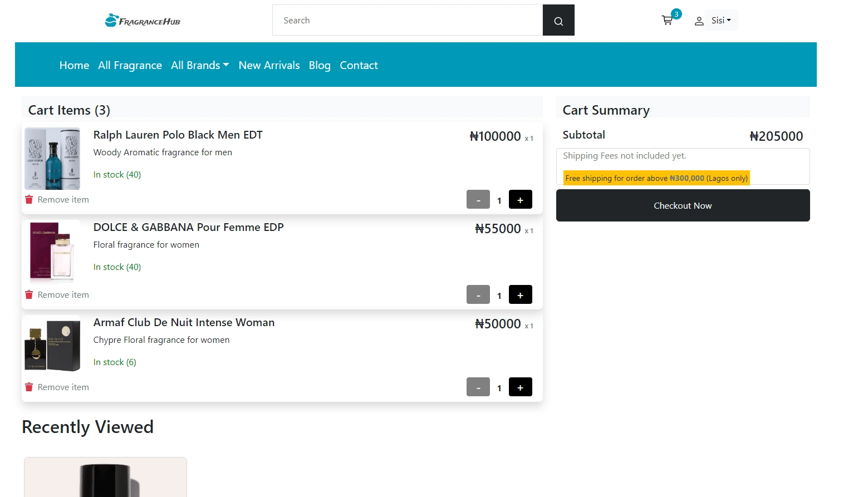Click the ₦50000 item price
The height and width of the screenshot is (497, 868).
(x=498, y=324)
